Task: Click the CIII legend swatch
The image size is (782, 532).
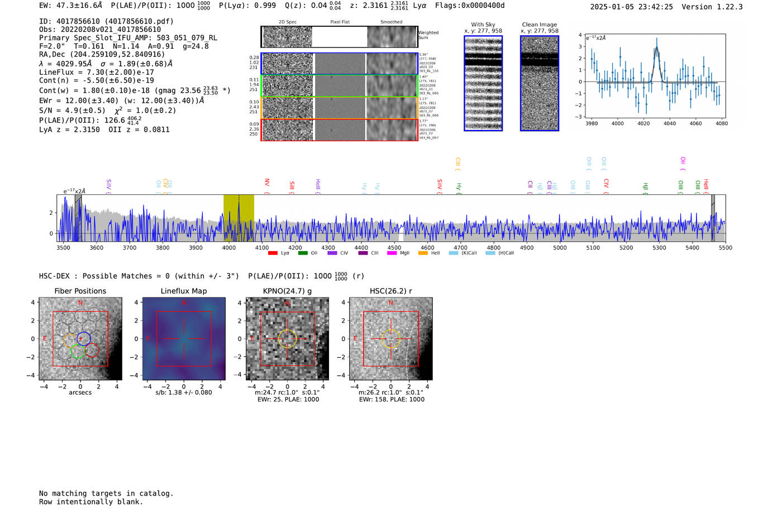Action: pyautogui.click(x=363, y=253)
